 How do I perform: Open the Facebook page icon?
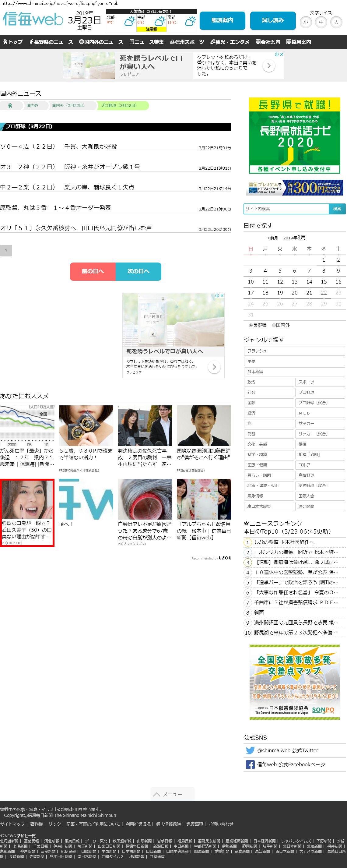coord(250,764)
